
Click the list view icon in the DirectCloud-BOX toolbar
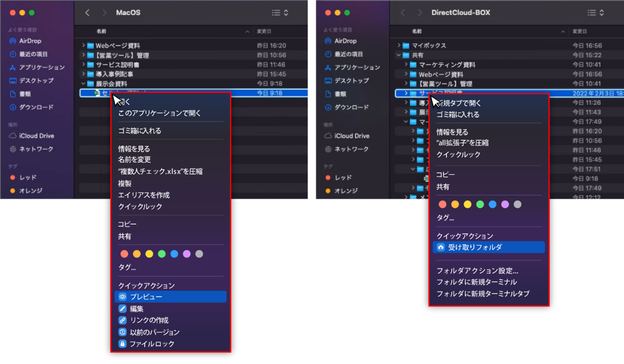[592, 13]
